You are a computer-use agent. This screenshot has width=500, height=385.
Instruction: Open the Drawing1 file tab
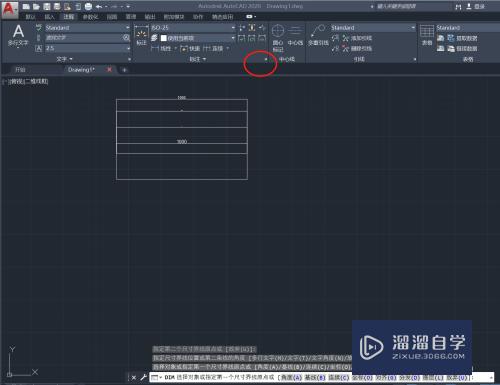(81, 70)
